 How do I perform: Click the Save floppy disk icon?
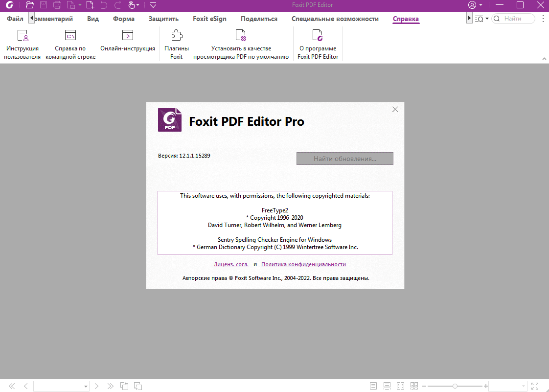[44, 5]
